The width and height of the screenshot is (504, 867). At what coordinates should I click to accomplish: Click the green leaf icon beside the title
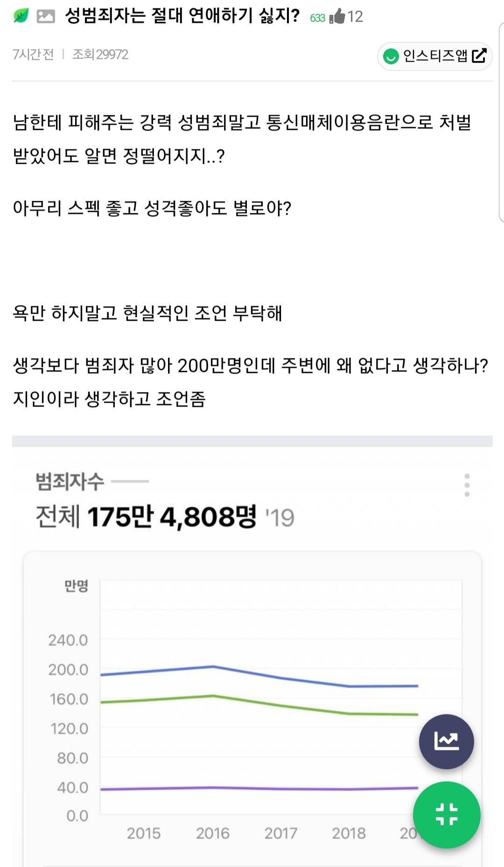point(21,16)
